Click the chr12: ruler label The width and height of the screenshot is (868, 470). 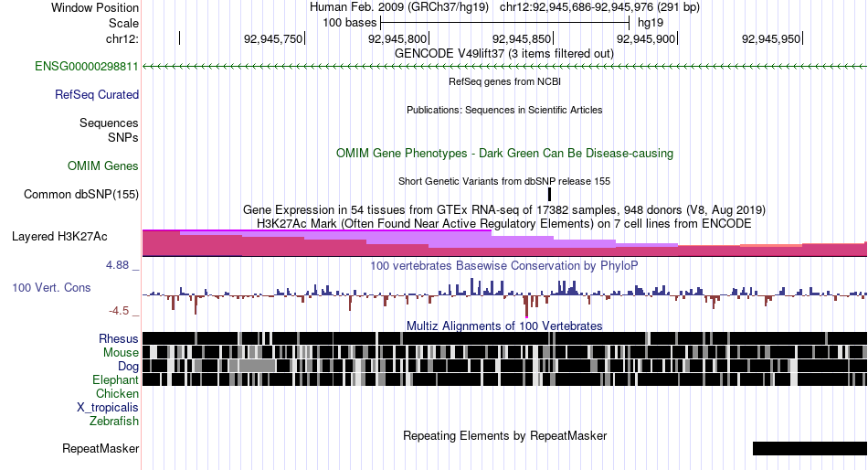[122, 38]
